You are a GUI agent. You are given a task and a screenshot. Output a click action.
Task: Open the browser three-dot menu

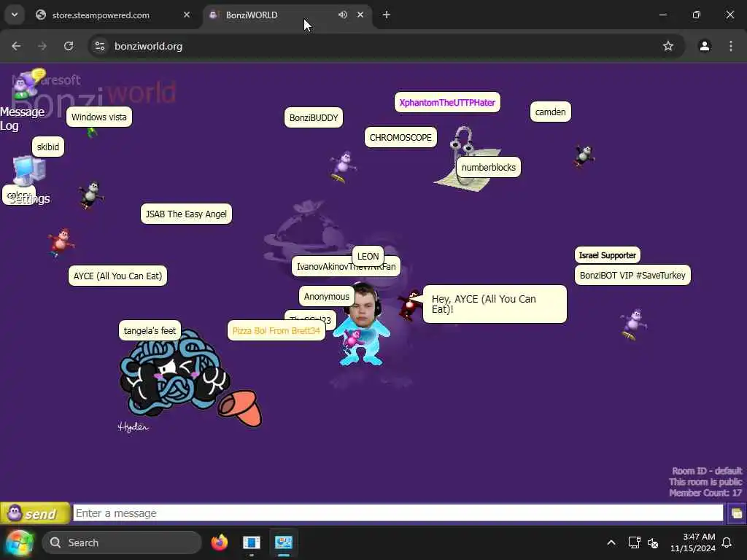[x=731, y=46]
